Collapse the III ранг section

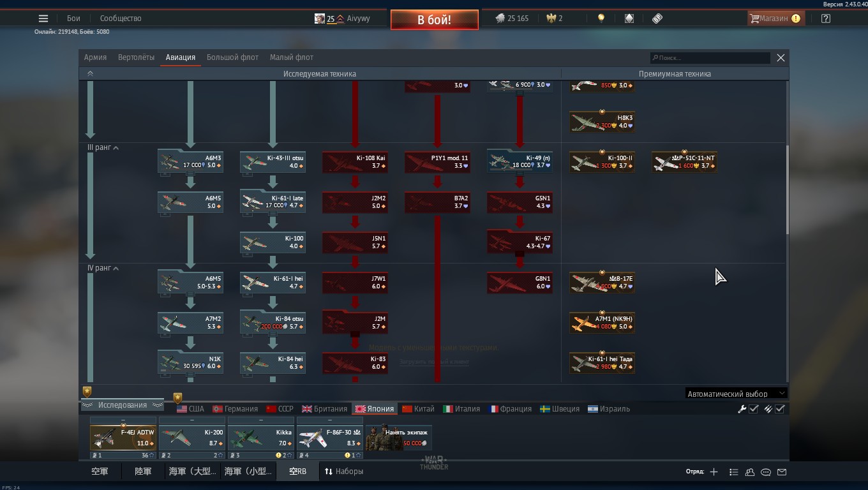click(x=103, y=147)
